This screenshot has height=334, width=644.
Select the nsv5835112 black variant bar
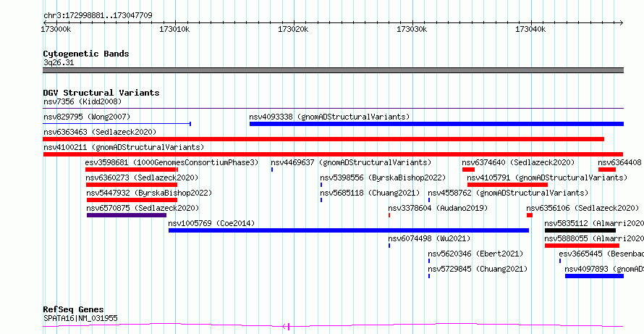point(580,230)
